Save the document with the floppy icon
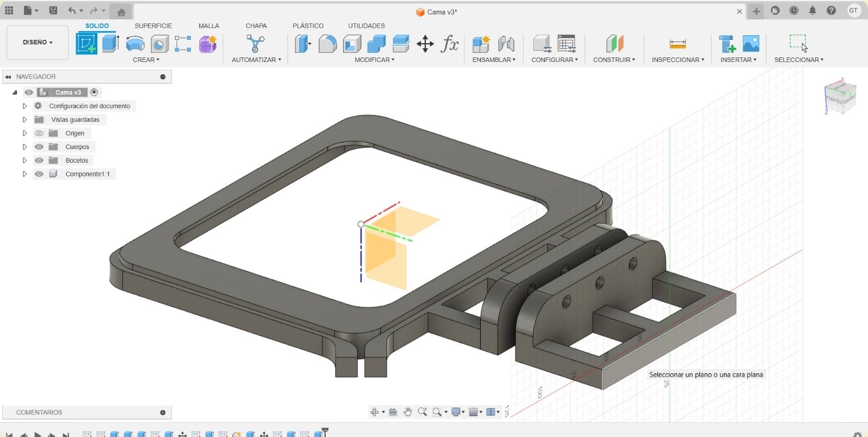Image resolution: width=868 pixels, height=437 pixels. 53,10
